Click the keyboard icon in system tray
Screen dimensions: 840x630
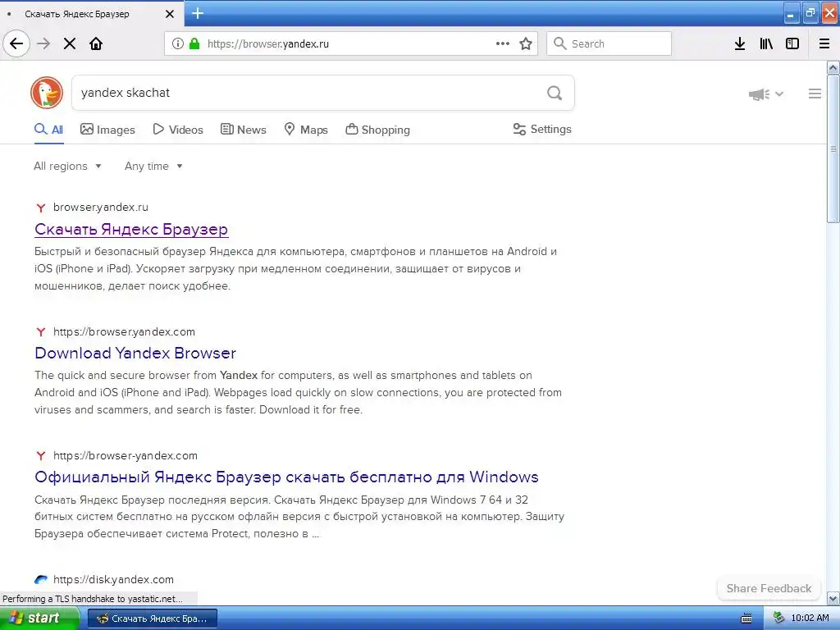tap(746, 619)
